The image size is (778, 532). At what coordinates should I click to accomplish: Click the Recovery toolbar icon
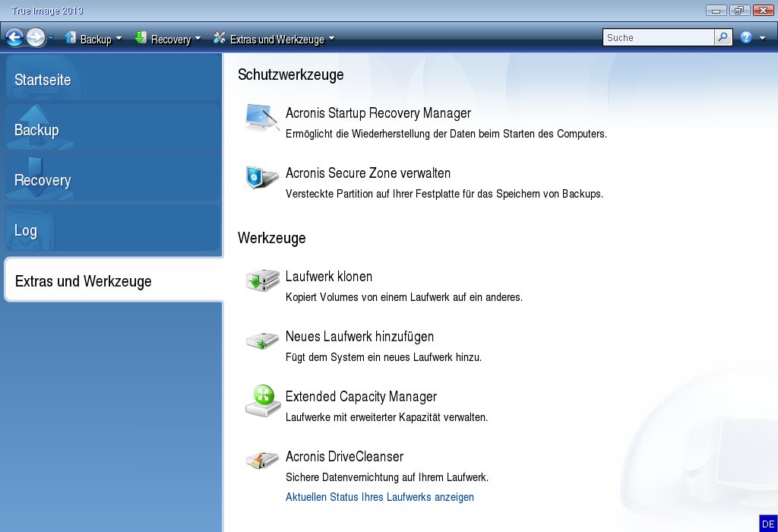tap(141, 37)
